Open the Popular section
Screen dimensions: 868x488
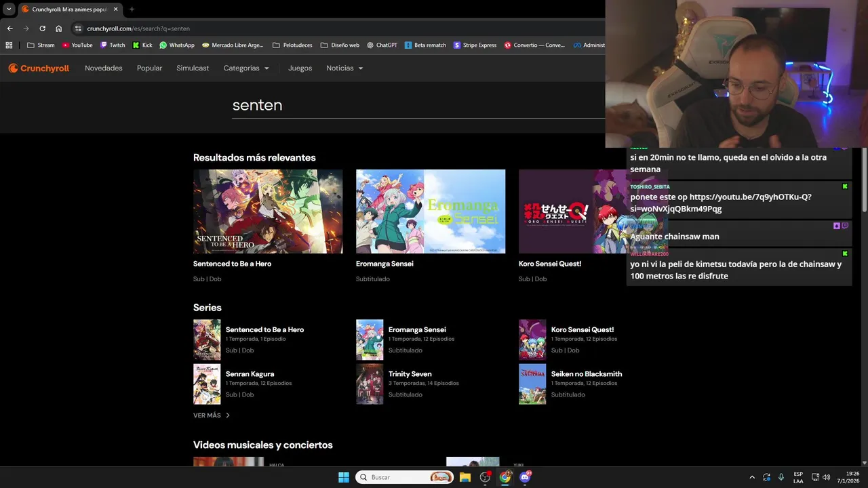[149, 68]
